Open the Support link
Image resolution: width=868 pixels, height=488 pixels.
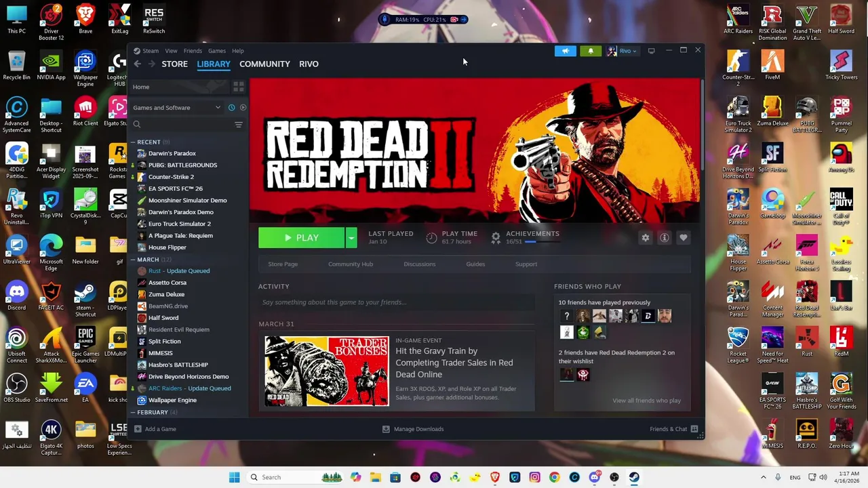pos(526,264)
